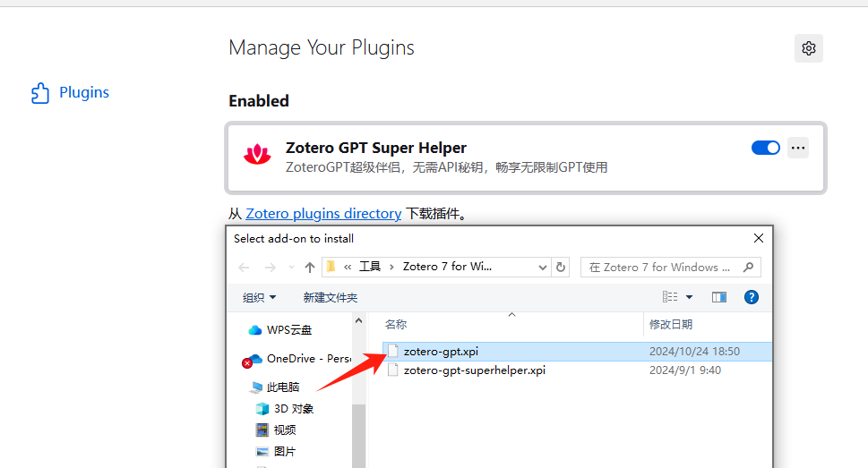
Task: Click the 此电脑 computer icon
Action: tap(256, 387)
